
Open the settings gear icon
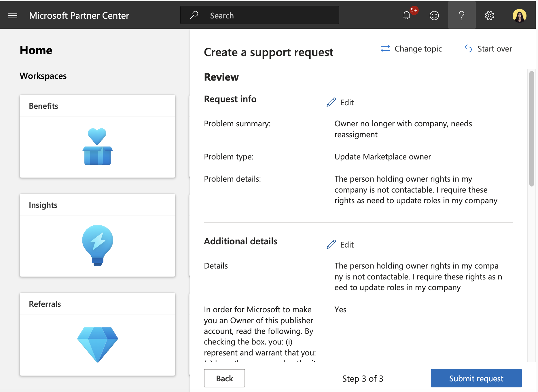click(x=489, y=16)
